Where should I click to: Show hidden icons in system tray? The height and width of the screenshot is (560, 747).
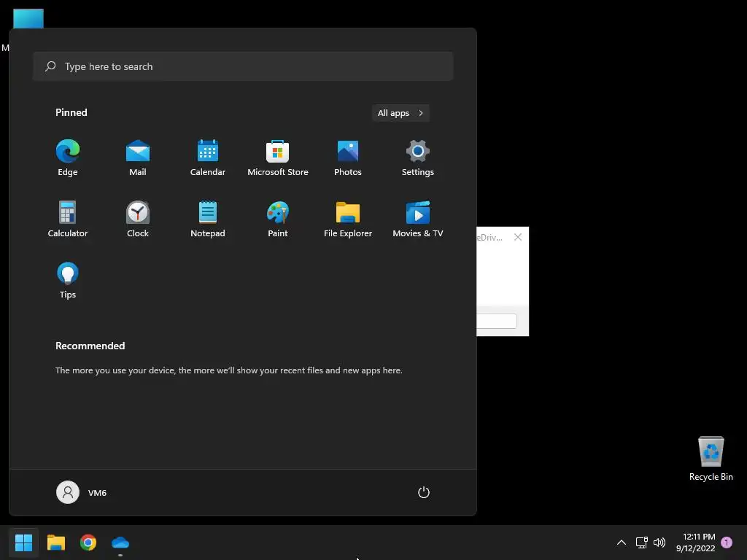[x=622, y=542]
